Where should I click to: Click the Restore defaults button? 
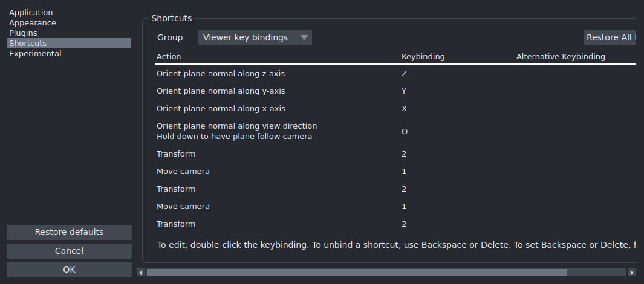[69, 232]
